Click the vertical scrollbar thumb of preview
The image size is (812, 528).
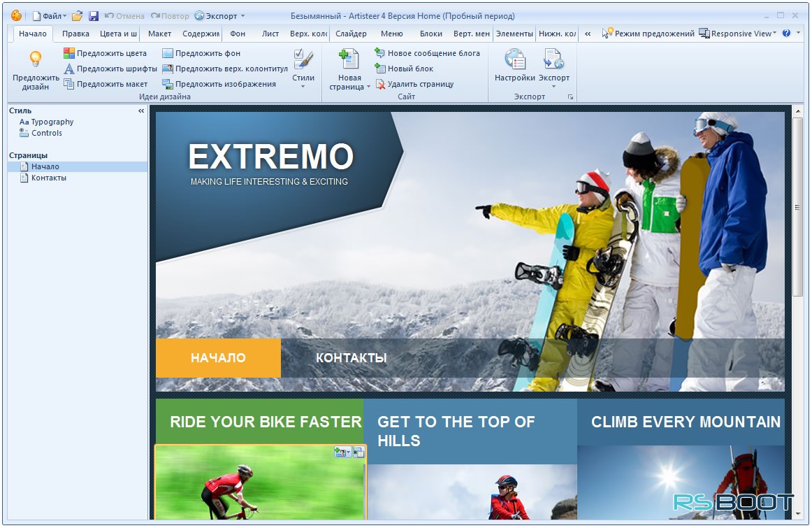(797, 207)
